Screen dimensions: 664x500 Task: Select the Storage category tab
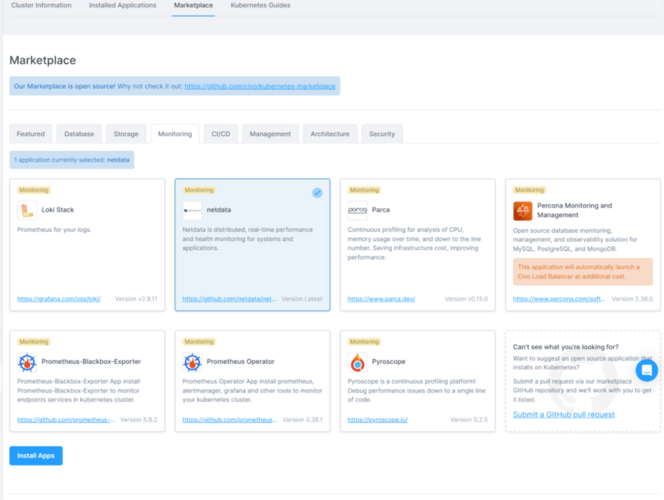click(126, 134)
